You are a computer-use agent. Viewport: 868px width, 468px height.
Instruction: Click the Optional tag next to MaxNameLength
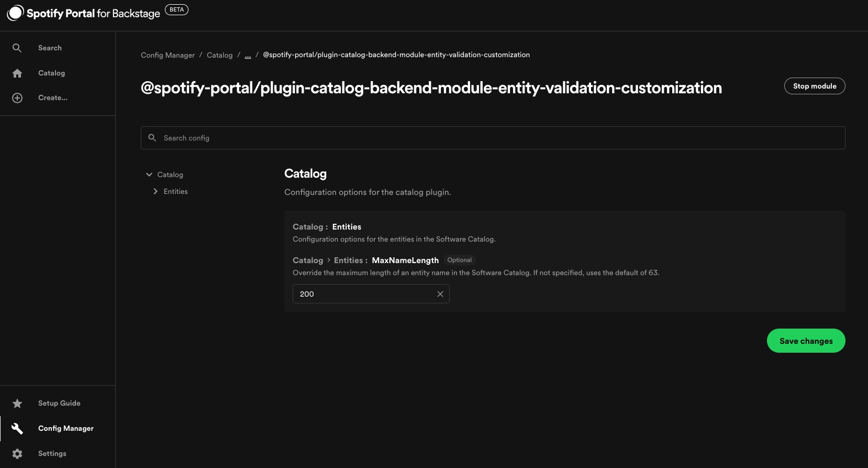click(x=459, y=260)
